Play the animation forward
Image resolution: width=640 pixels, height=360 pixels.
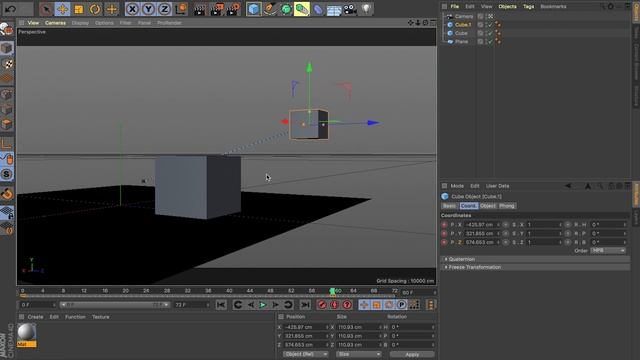(263, 304)
